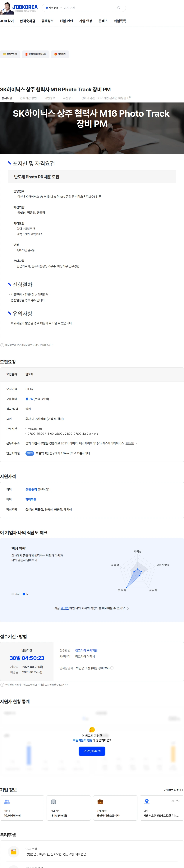The height and width of the screenshot is (868, 184).
Task: Click the 복지포인트 benefit tag
Action: coord(10,54)
